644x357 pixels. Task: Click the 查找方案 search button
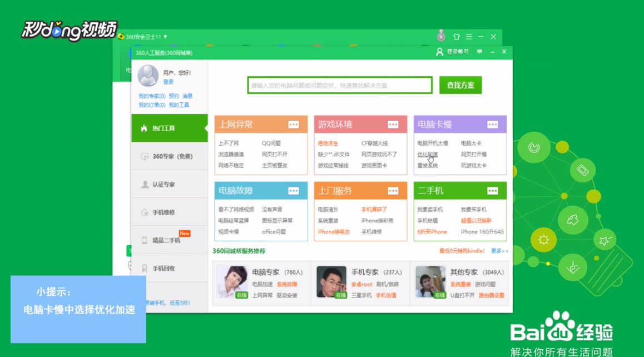click(x=460, y=85)
